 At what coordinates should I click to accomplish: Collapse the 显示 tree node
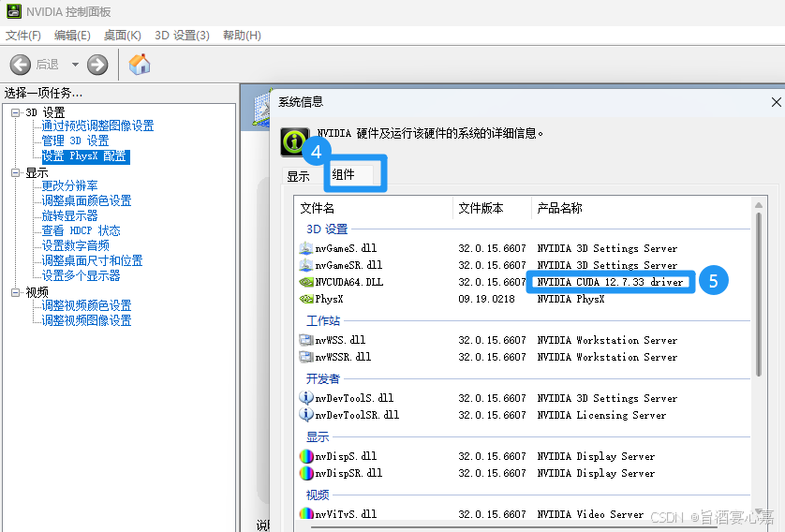16,172
